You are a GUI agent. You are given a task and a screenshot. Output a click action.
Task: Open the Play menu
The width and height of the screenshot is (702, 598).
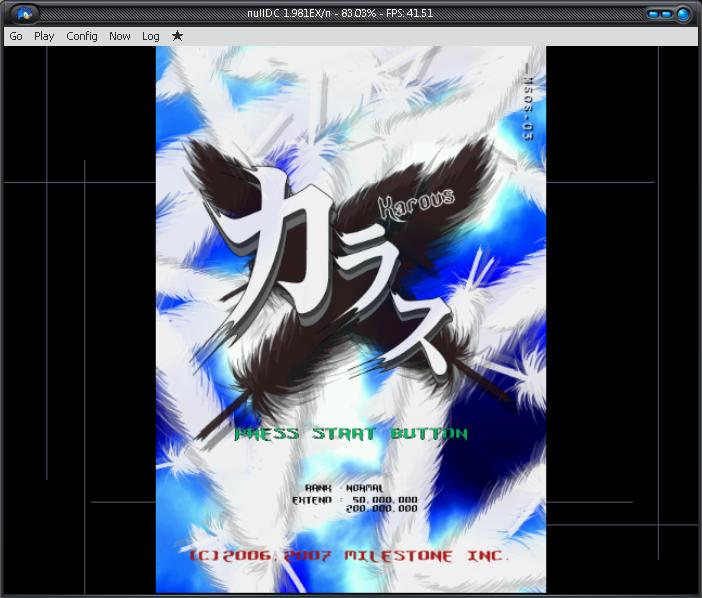point(44,36)
